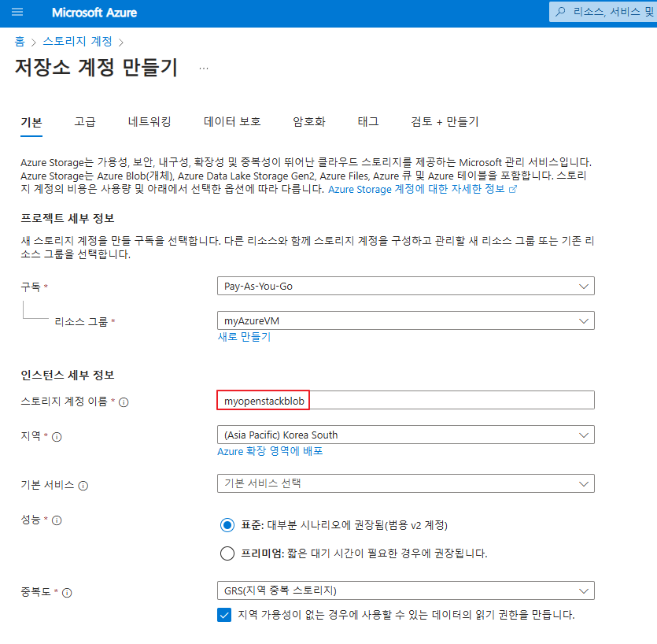657x644 pixels.
Task: Switch to the 암호화 tab
Action: coord(309,122)
